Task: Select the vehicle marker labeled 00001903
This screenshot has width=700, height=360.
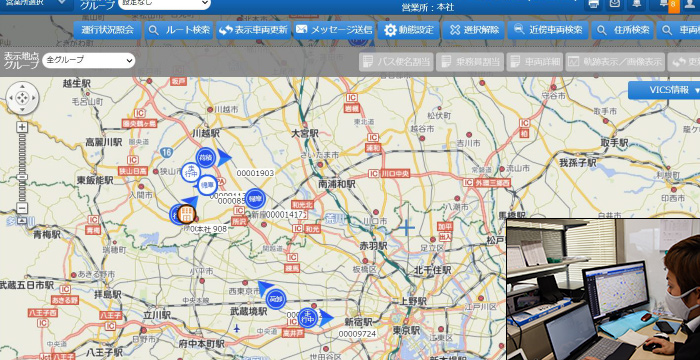Action: (206, 158)
